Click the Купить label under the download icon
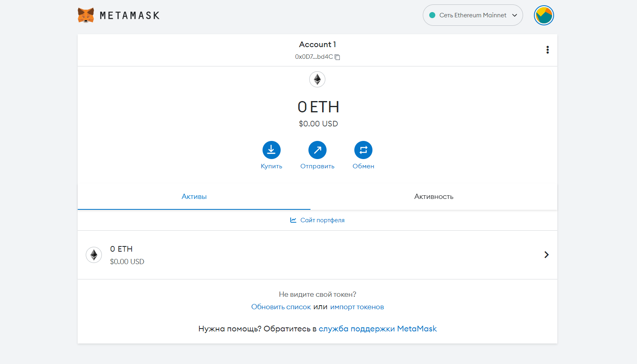This screenshot has height=364, width=637. click(271, 166)
